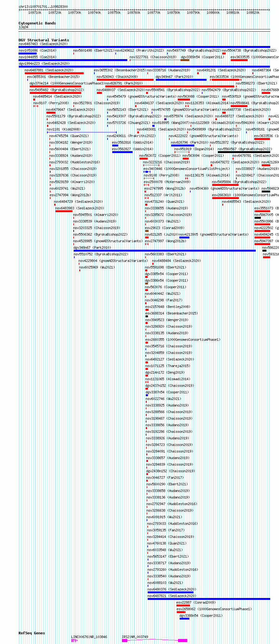
Task: Click esv2157648 (Bentley2008) label
Action: click(x=168, y=307)
